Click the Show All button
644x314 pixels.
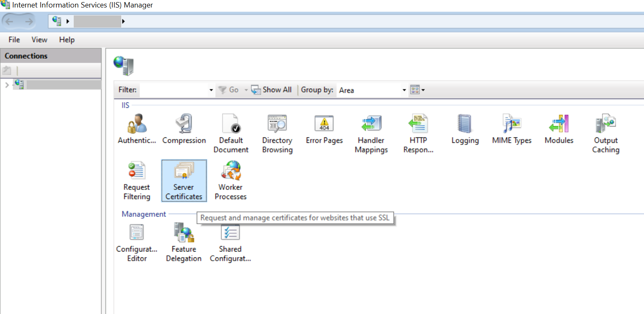point(271,90)
